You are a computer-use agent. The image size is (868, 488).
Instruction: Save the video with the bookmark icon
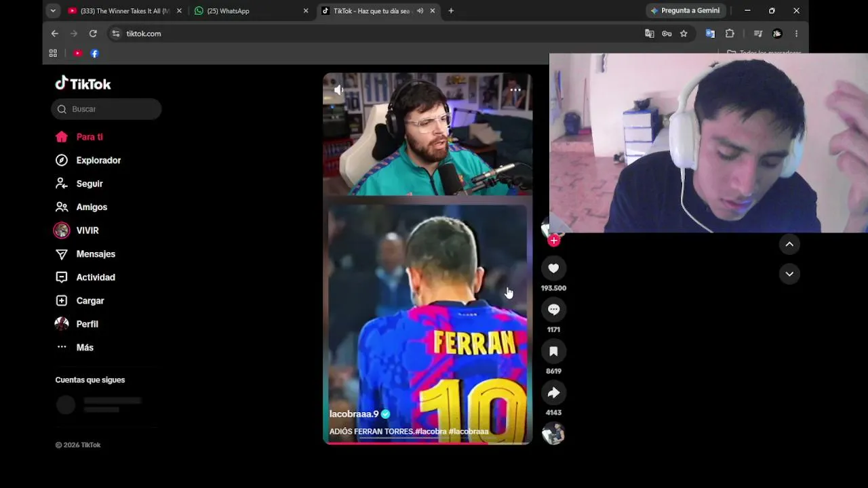[x=553, y=351]
